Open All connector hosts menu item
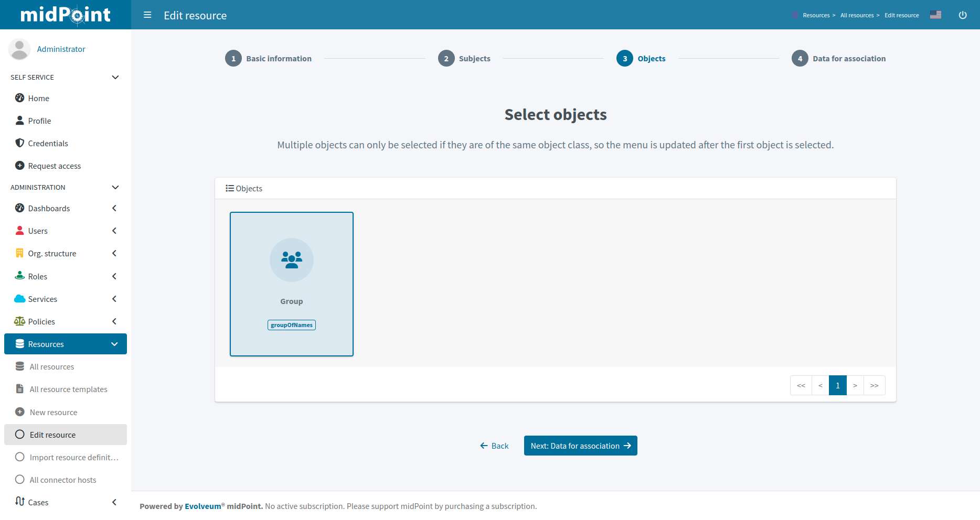Screen dimensions: 980x520 pyautogui.click(x=63, y=480)
